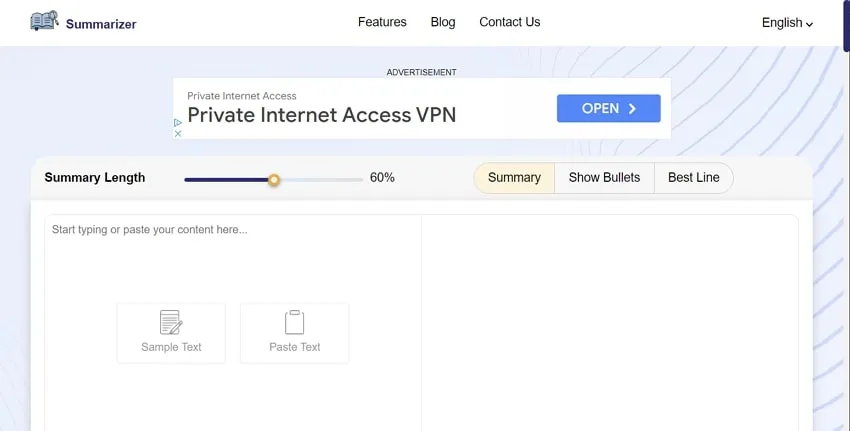The width and height of the screenshot is (850, 431).
Task: Click the Summary Length slider handle
Action: click(274, 180)
